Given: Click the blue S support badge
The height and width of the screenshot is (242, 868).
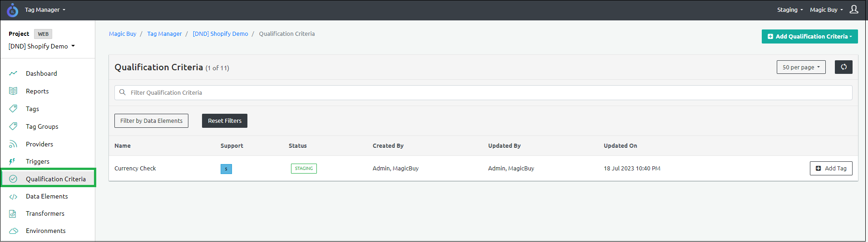Looking at the screenshot, I should click(226, 169).
